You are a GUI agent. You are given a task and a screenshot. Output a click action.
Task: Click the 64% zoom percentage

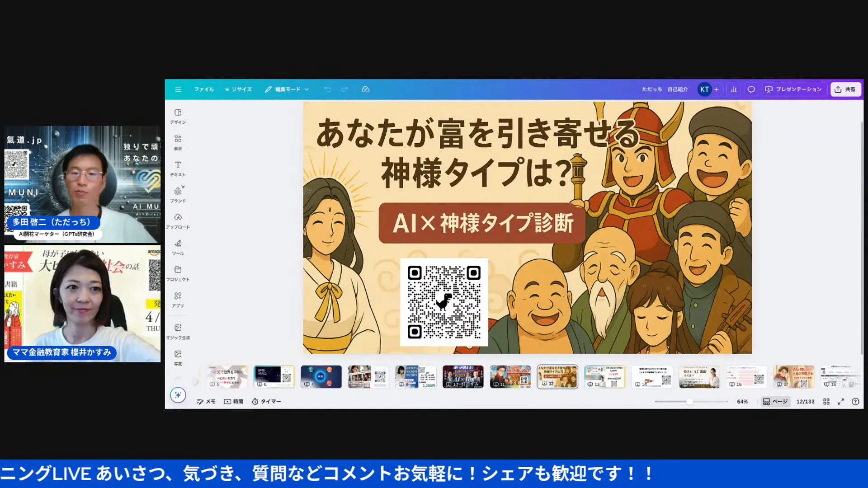(x=742, y=401)
